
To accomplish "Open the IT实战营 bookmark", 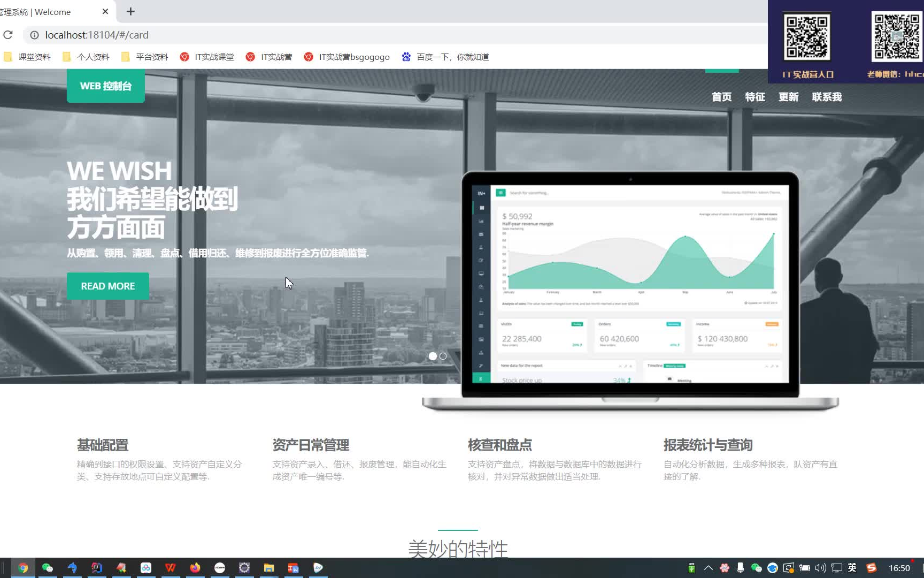I will (269, 57).
